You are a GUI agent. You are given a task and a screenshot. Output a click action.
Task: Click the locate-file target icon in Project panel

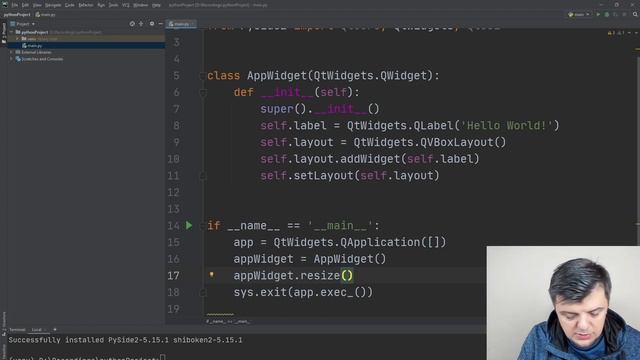pos(132,24)
